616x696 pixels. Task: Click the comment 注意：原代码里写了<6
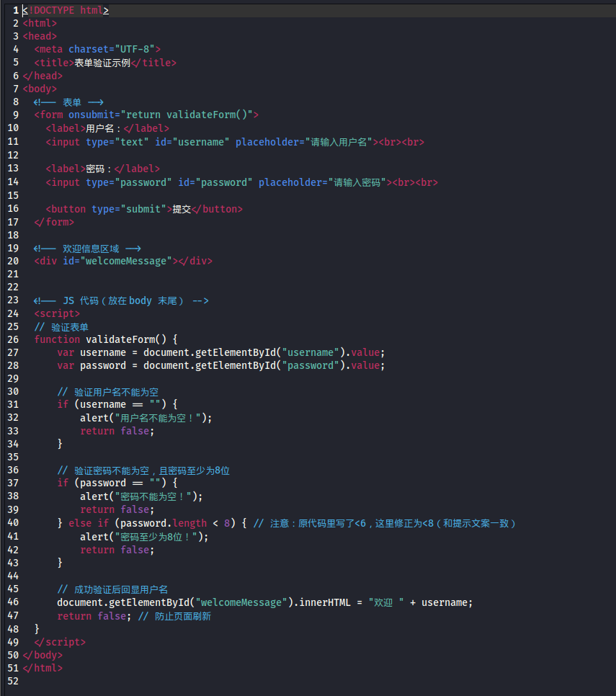(310, 523)
